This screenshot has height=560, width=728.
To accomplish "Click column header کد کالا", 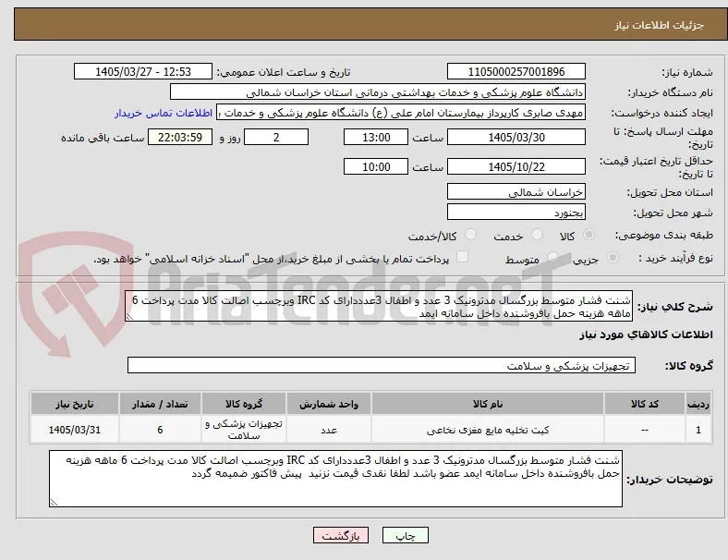I will 645,404.
